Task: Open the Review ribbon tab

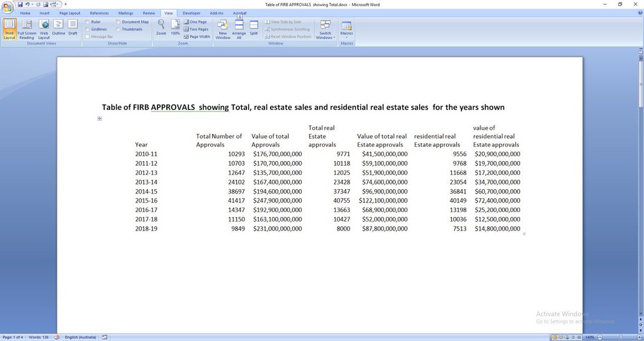Action: click(149, 13)
